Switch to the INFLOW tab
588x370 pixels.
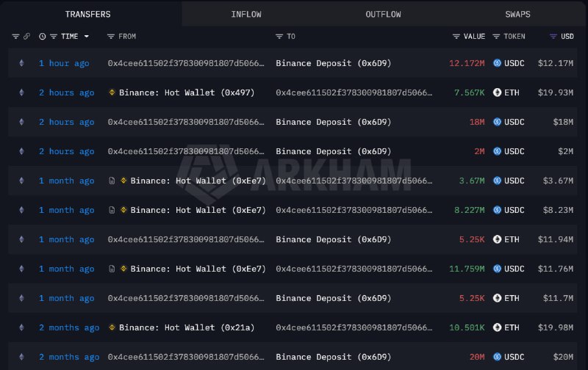click(x=246, y=14)
